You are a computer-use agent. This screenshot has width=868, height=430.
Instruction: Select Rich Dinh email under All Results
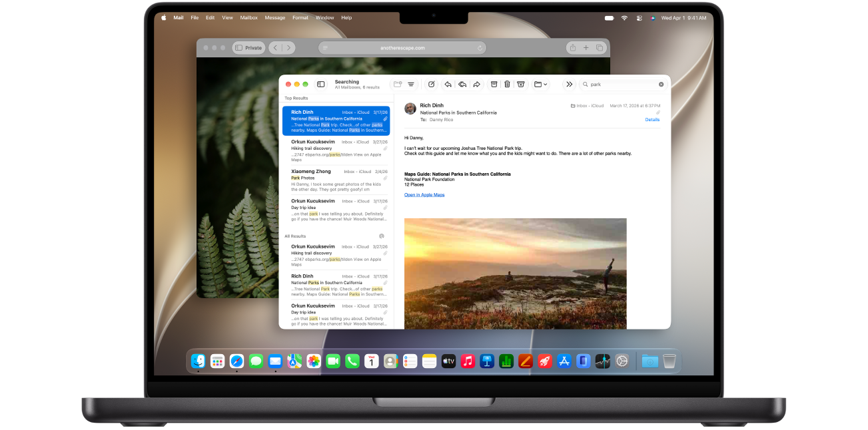(336, 285)
